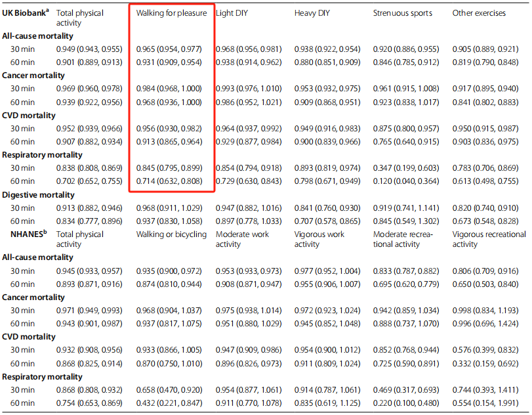Click 'Total physical activity' header in NHANES row

click(80, 239)
